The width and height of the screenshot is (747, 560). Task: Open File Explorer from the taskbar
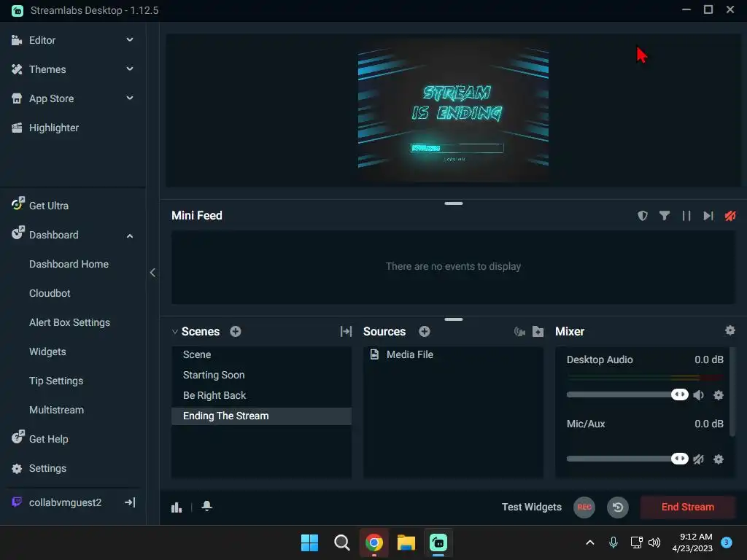pyautogui.click(x=406, y=542)
